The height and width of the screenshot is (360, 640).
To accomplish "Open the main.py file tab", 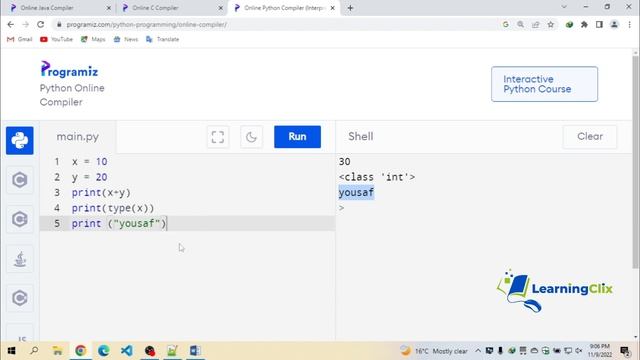I will point(78,137).
